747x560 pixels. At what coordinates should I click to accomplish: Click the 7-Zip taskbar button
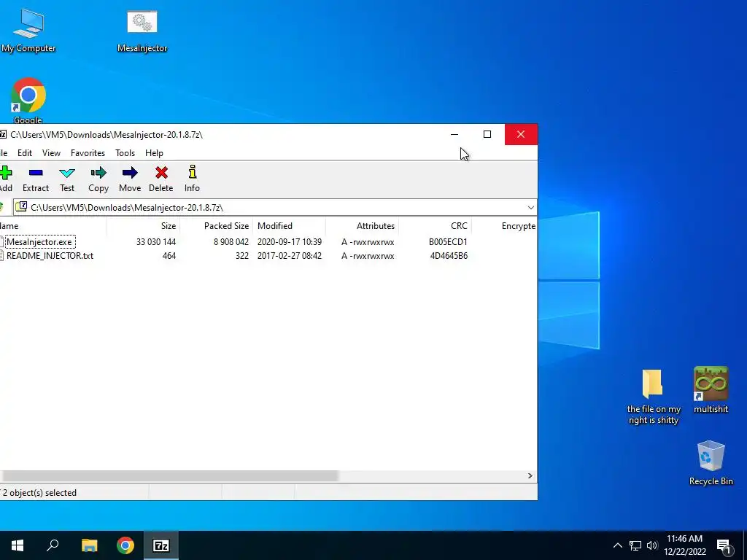pyautogui.click(x=161, y=545)
